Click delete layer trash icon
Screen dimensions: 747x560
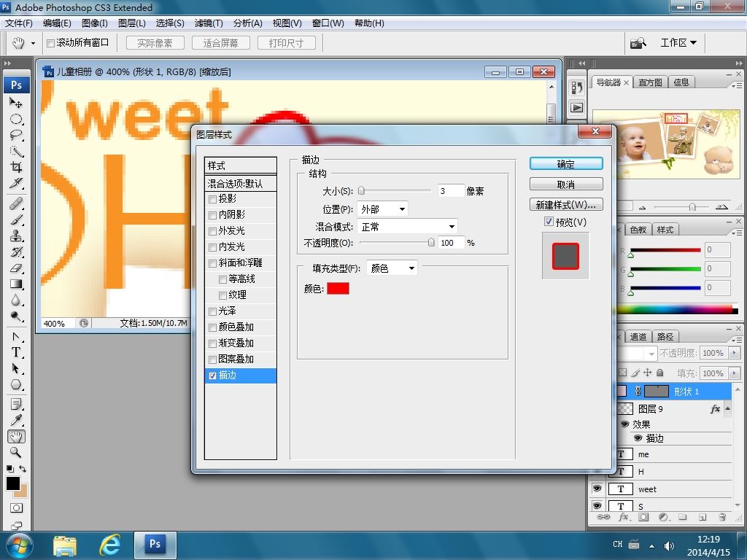[x=722, y=517]
